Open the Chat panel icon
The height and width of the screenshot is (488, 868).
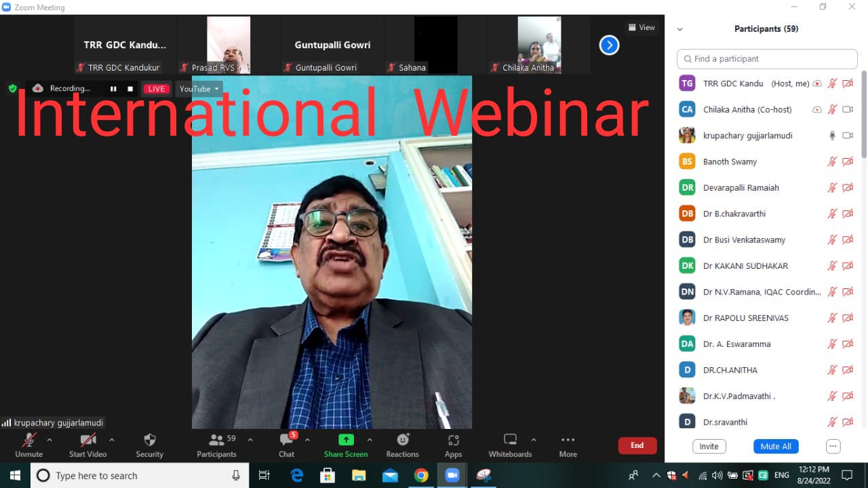(287, 440)
